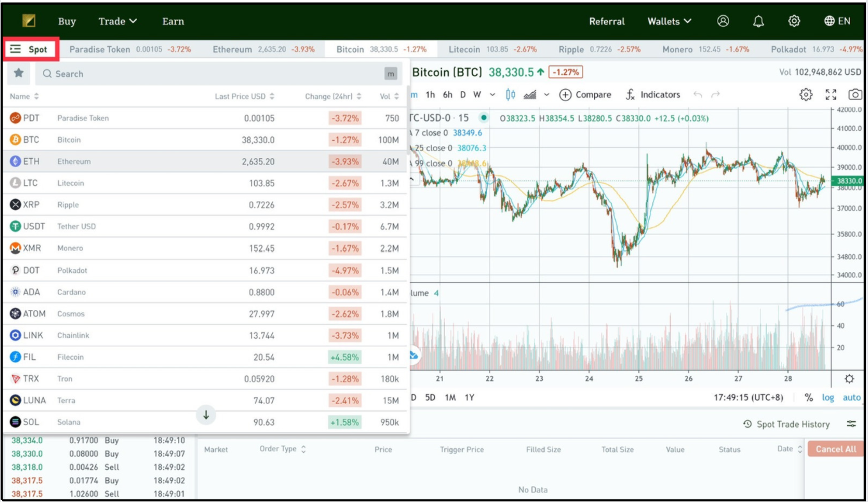Click the gold exchange logo icon
This screenshot has height=502, width=868.
coord(29,21)
